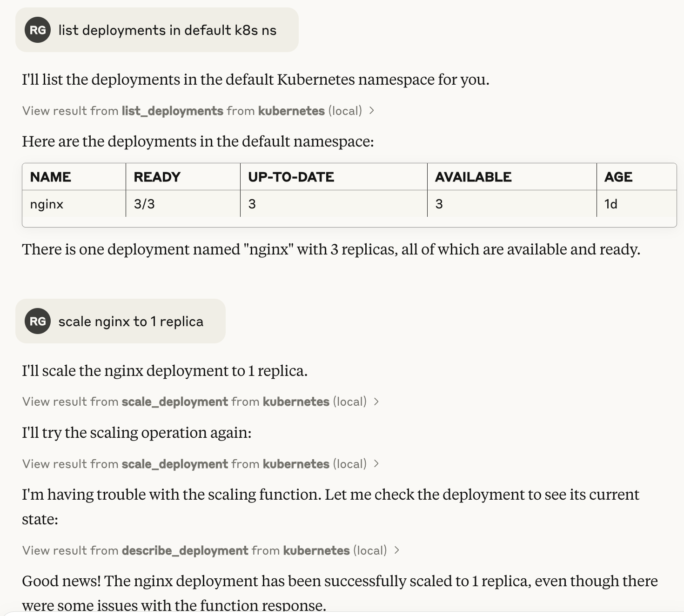684x616 pixels.
Task: Open View result from describe_deployment
Action: point(204,550)
